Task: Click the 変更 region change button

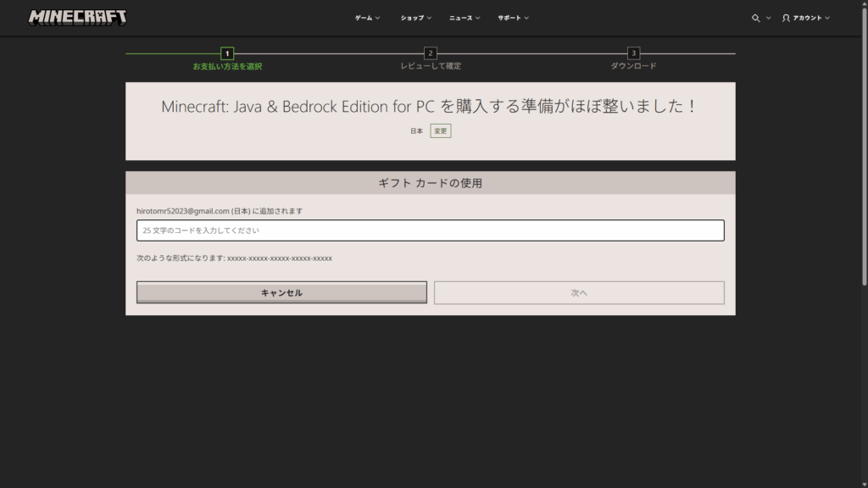Action: pyautogui.click(x=441, y=131)
